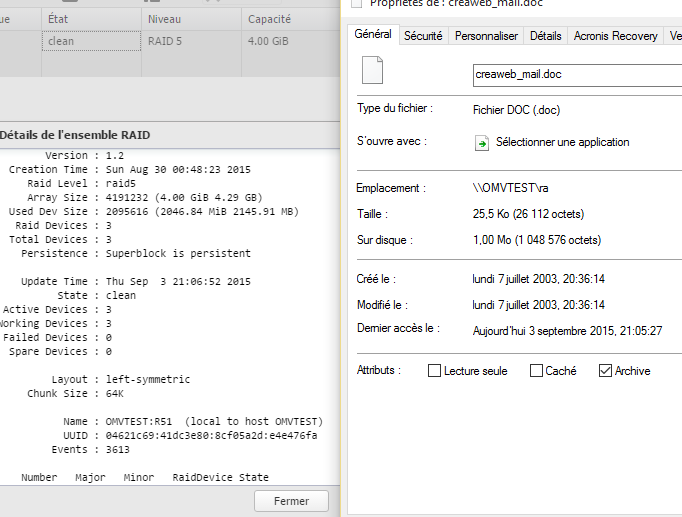Click the green arrow application icon

tap(481, 143)
